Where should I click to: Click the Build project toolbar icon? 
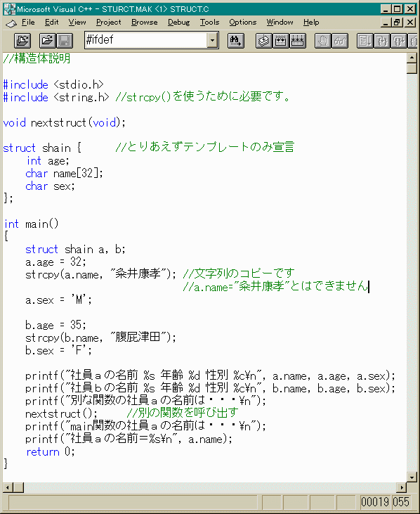pyautogui.click(x=280, y=41)
